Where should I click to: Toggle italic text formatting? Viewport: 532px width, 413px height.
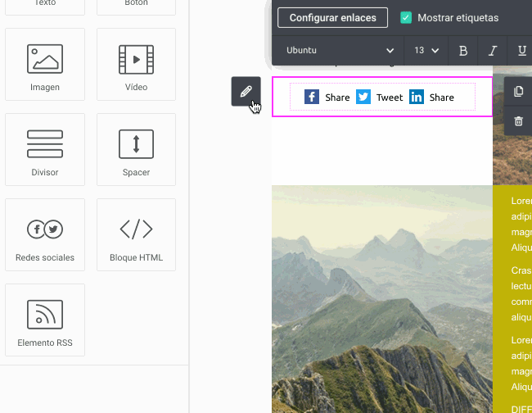pos(493,51)
